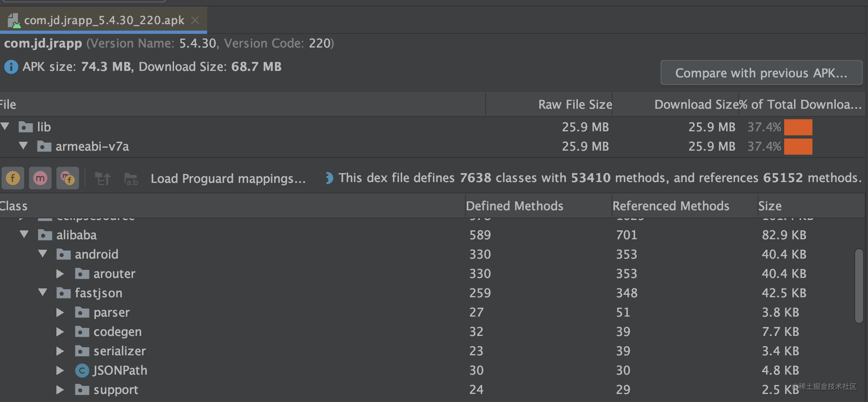The image size is (868, 402).
Task: Click the lib folder icon
Action: tap(26, 127)
